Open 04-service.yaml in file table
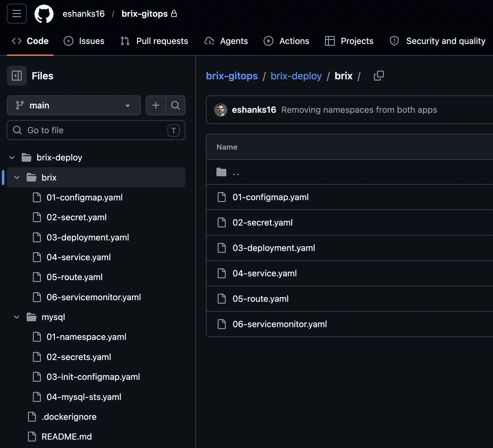 tap(264, 273)
